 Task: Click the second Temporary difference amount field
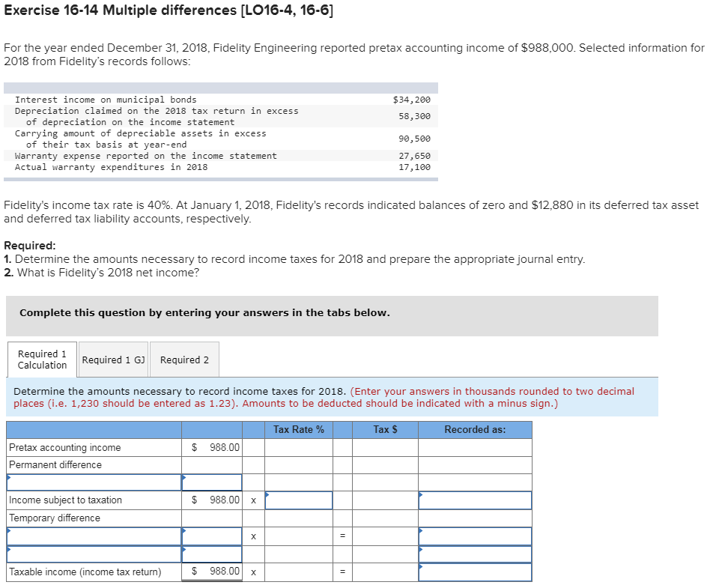[212, 554]
